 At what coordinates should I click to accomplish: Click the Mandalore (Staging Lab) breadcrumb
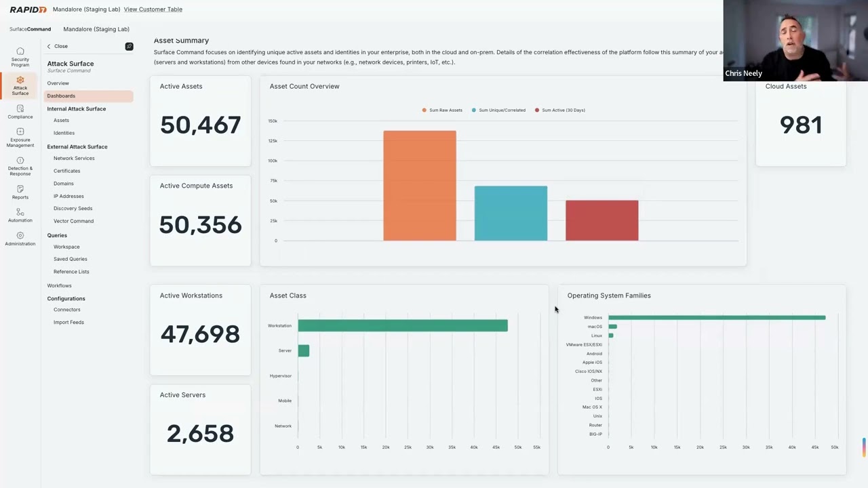(x=96, y=29)
